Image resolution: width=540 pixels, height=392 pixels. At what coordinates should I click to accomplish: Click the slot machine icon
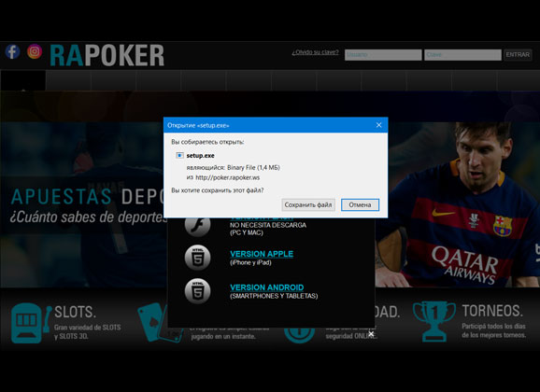[30, 323]
